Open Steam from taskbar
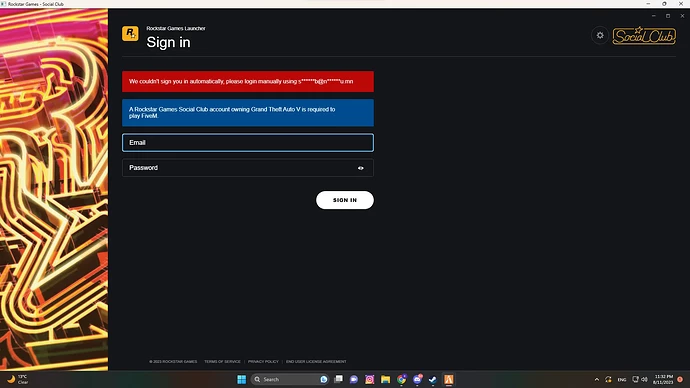The height and width of the screenshot is (388, 690). pos(433,379)
